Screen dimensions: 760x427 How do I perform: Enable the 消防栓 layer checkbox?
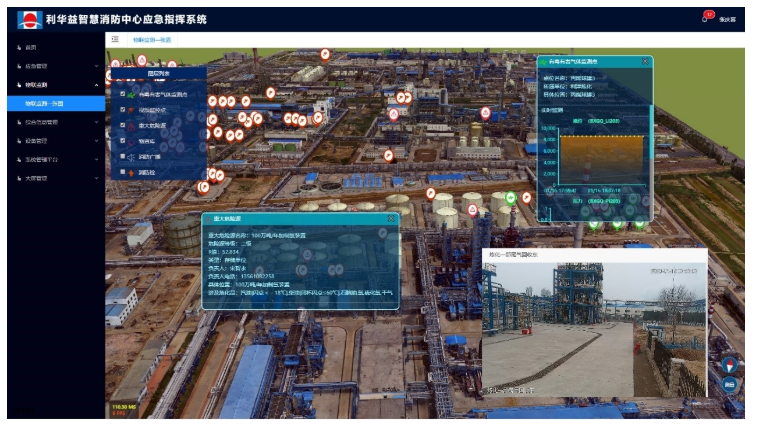pos(123,172)
